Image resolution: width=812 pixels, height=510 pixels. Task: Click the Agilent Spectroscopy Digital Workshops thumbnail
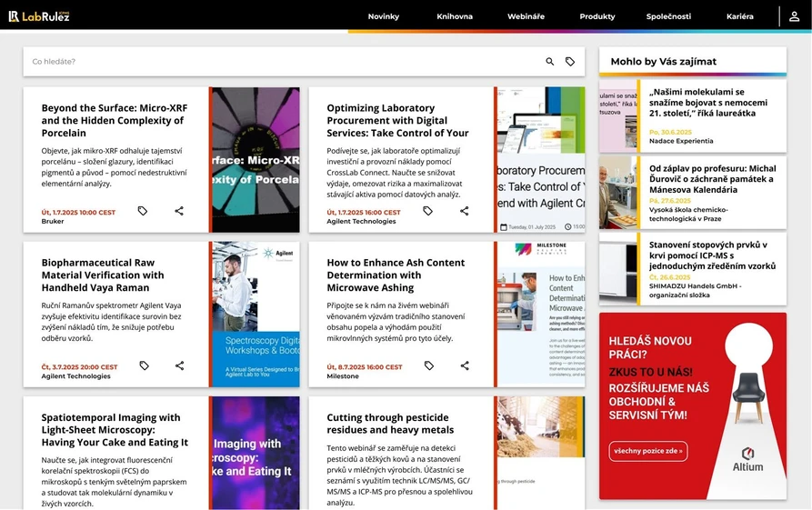256,315
